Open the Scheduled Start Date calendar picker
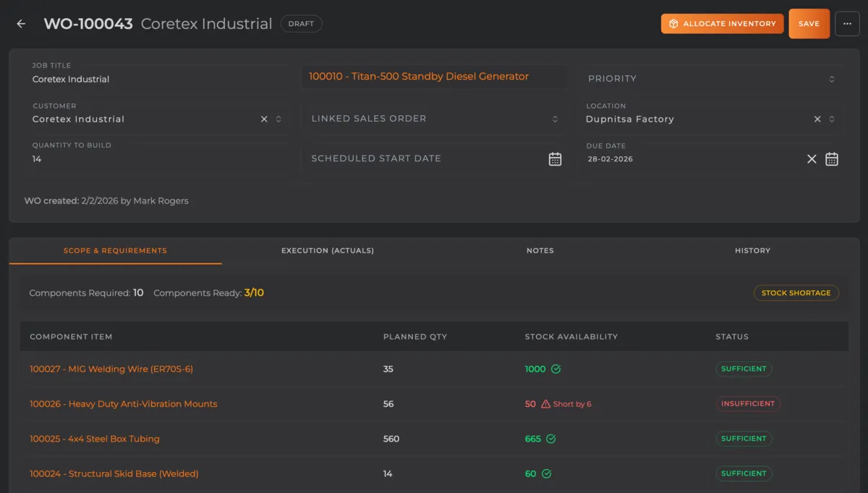 click(555, 158)
